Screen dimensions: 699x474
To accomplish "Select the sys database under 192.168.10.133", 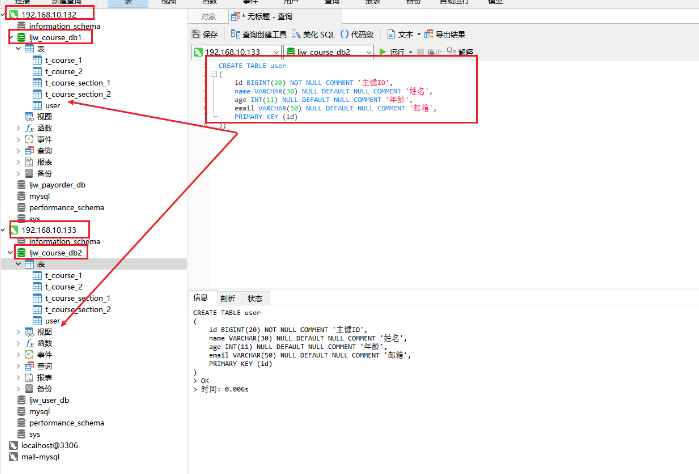I will coord(35,434).
